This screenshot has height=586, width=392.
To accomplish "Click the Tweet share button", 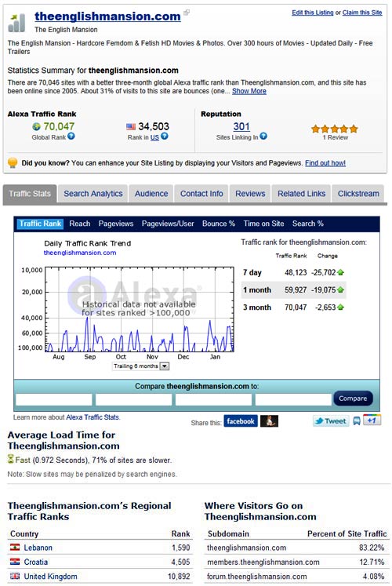I will [x=331, y=421].
